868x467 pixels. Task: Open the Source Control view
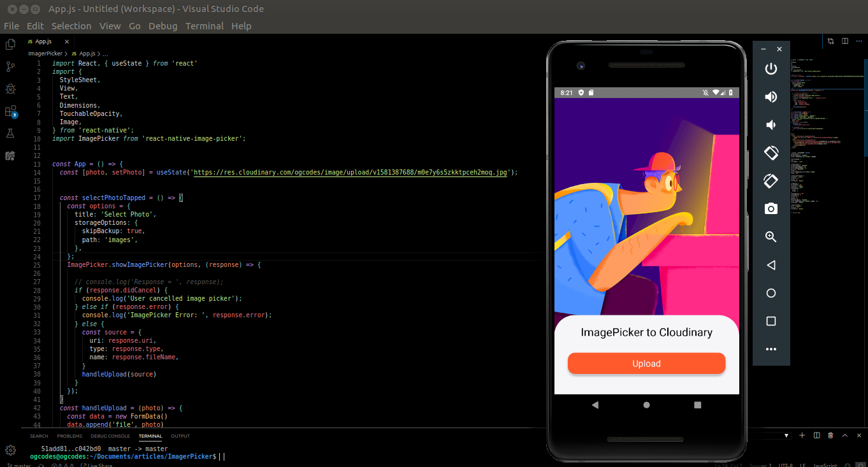tap(10, 67)
